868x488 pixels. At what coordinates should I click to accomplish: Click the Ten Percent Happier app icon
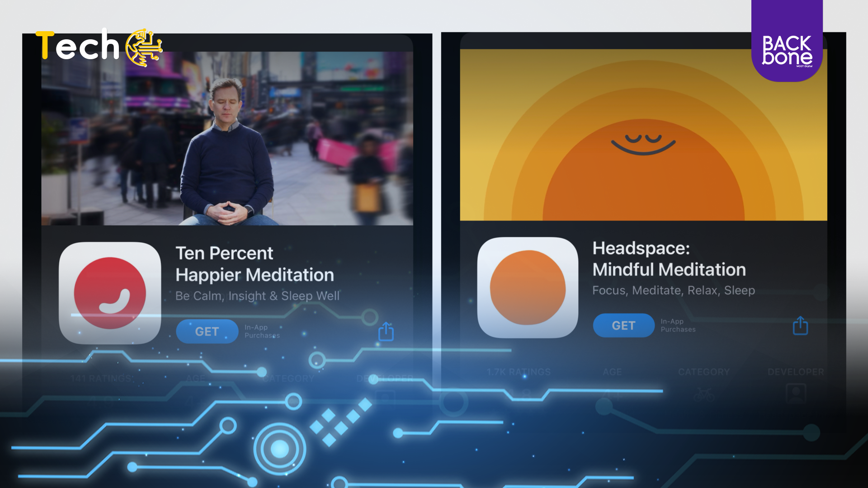coord(110,293)
